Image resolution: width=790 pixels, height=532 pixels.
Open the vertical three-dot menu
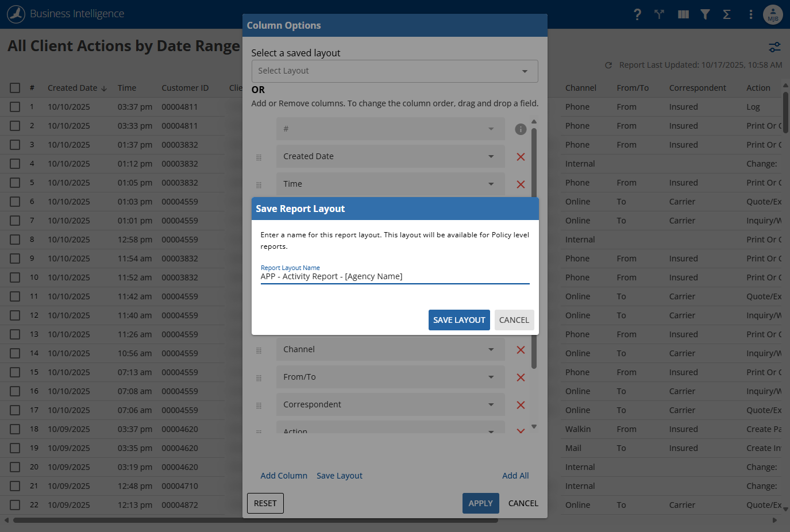pos(751,14)
